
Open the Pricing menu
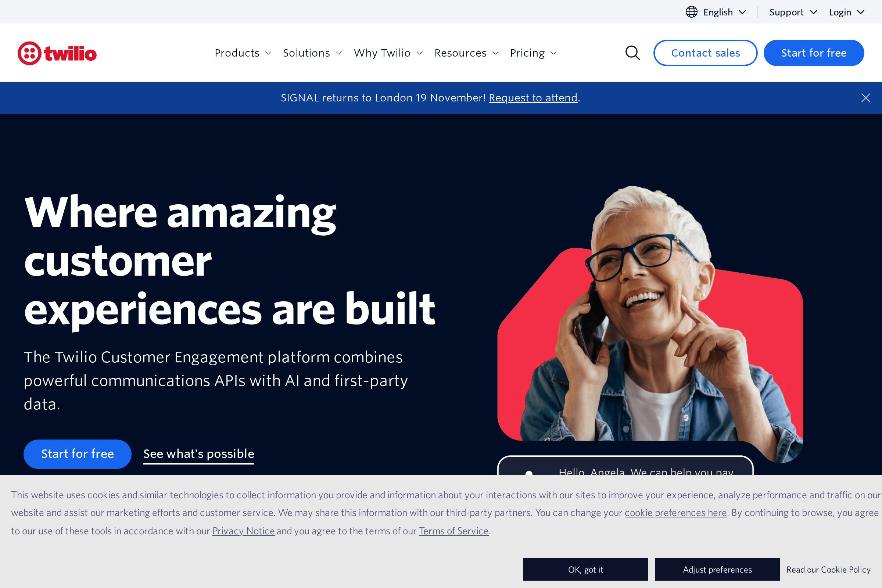point(533,53)
